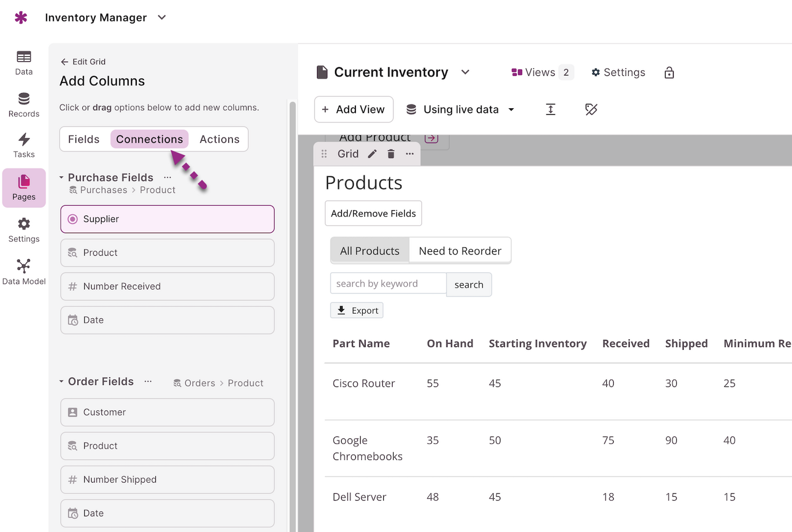
Task: Delete the Grid using trash icon
Action: pos(391,154)
